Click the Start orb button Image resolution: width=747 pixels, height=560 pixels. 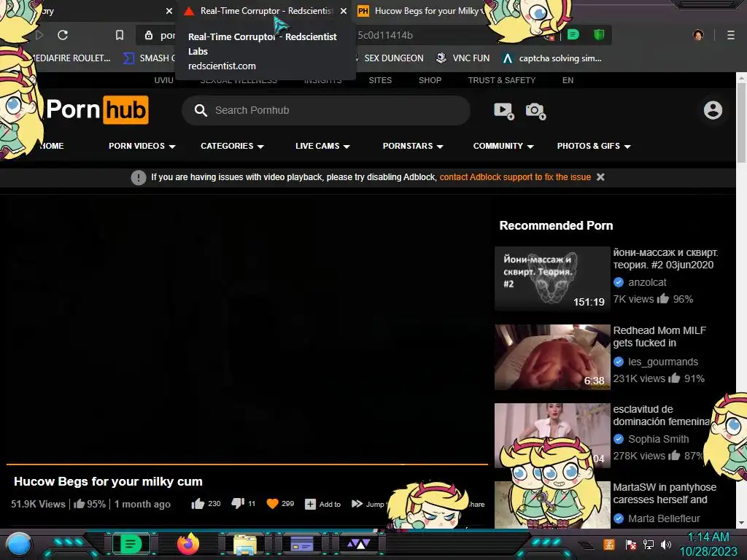point(19,544)
